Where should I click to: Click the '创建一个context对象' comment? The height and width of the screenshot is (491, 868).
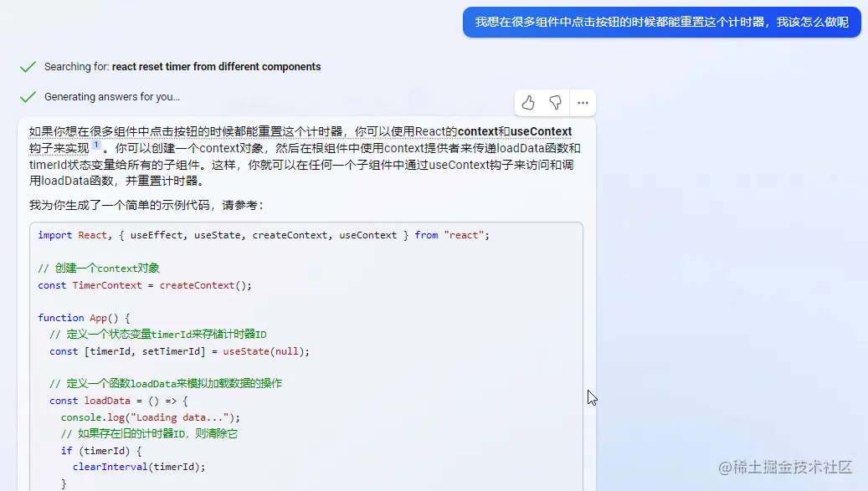pos(99,269)
